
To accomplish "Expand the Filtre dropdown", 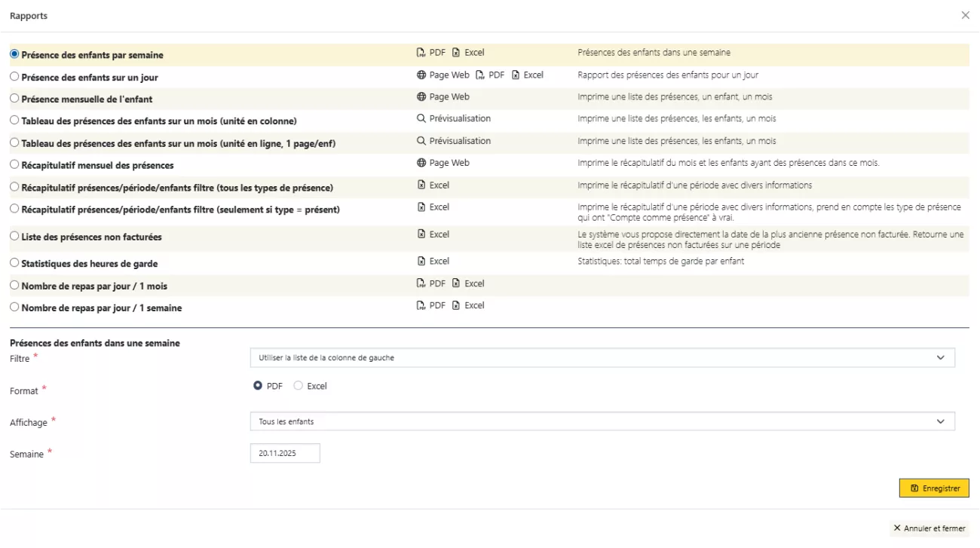I will coord(602,358).
